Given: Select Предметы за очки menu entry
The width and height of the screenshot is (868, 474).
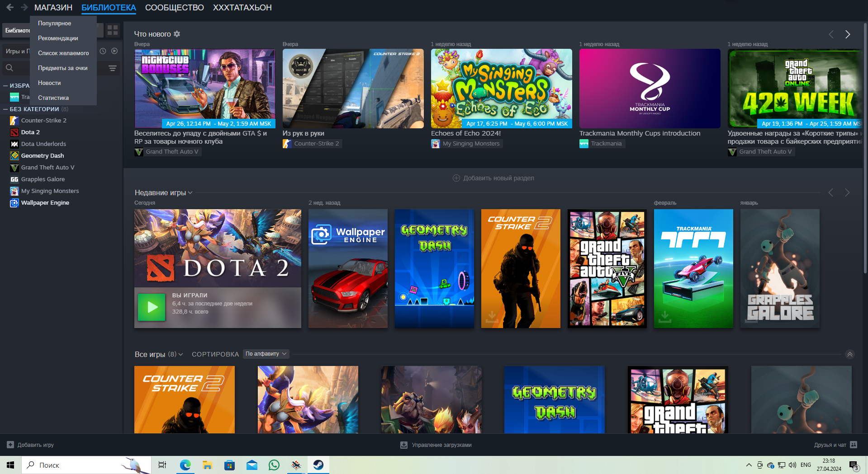Looking at the screenshot, I should click(63, 68).
